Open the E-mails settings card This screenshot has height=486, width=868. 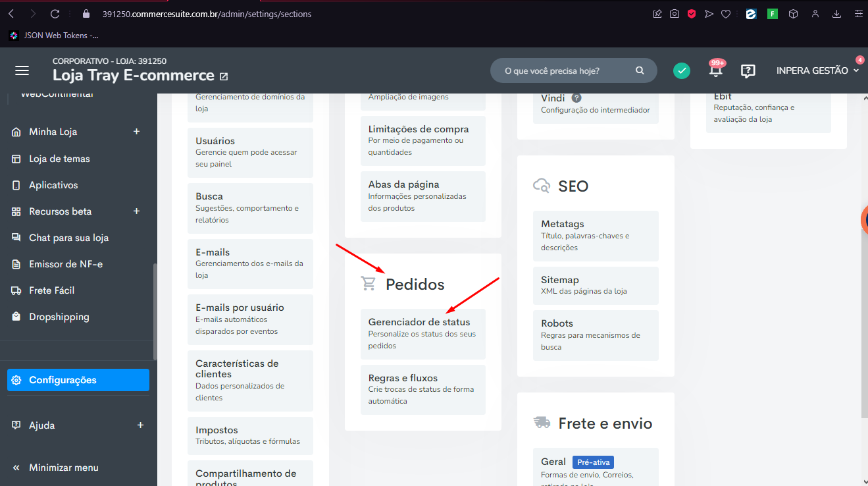pyautogui.click(x=250, y=264)
